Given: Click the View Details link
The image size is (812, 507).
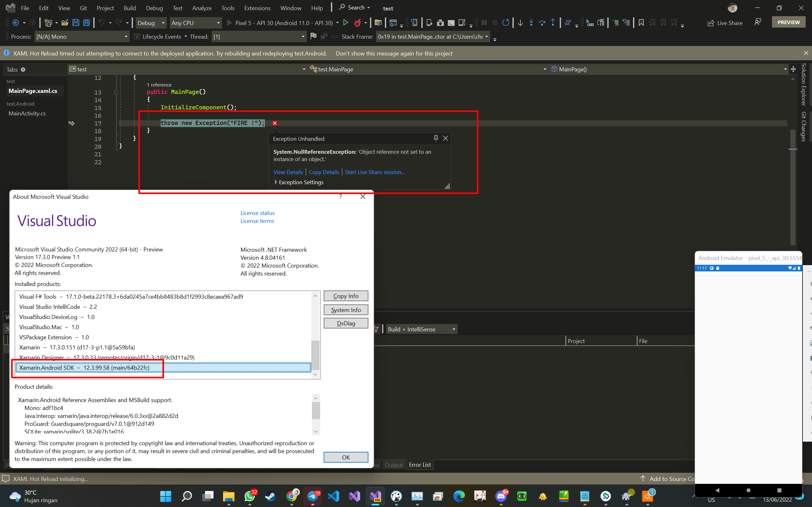Looking at the screenshot, I should click(288, 172).
